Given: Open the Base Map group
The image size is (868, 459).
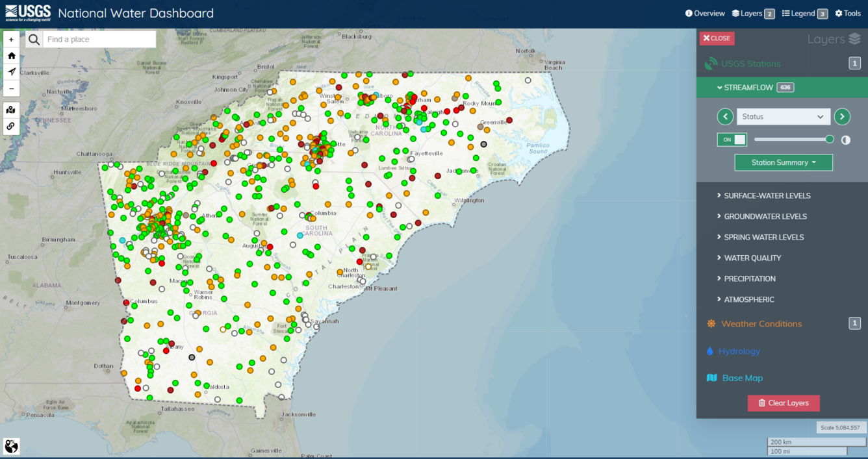Looking at the screenshot, I should [743, 378].
